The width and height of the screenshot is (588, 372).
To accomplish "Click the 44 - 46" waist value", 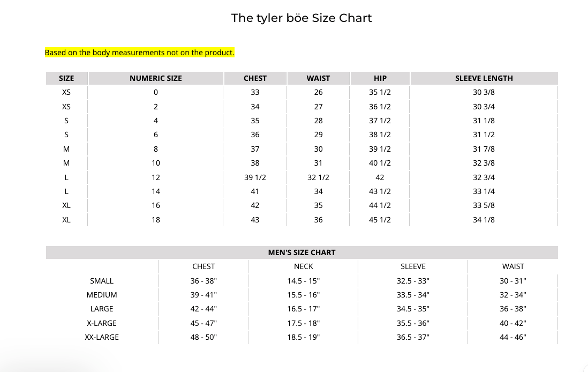I will [513, 337].
